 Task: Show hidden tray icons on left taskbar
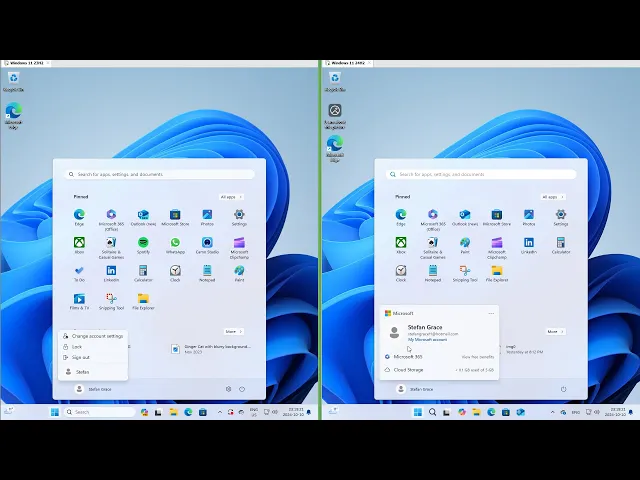point(220,412)
